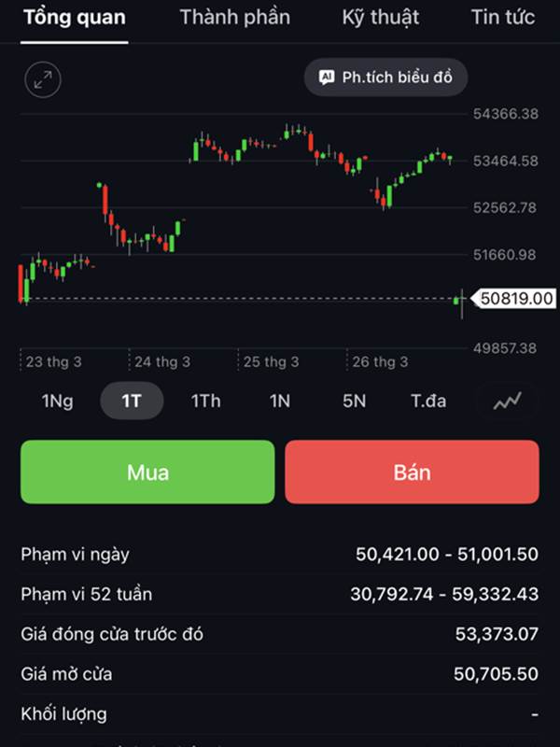This screenshot has width=560, height=747.
Task: Select 1Ng time range
Action: (57, 401)
